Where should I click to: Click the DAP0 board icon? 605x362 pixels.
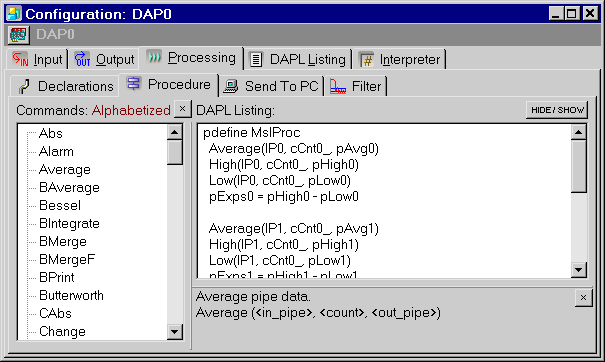(x=18, y=35)
